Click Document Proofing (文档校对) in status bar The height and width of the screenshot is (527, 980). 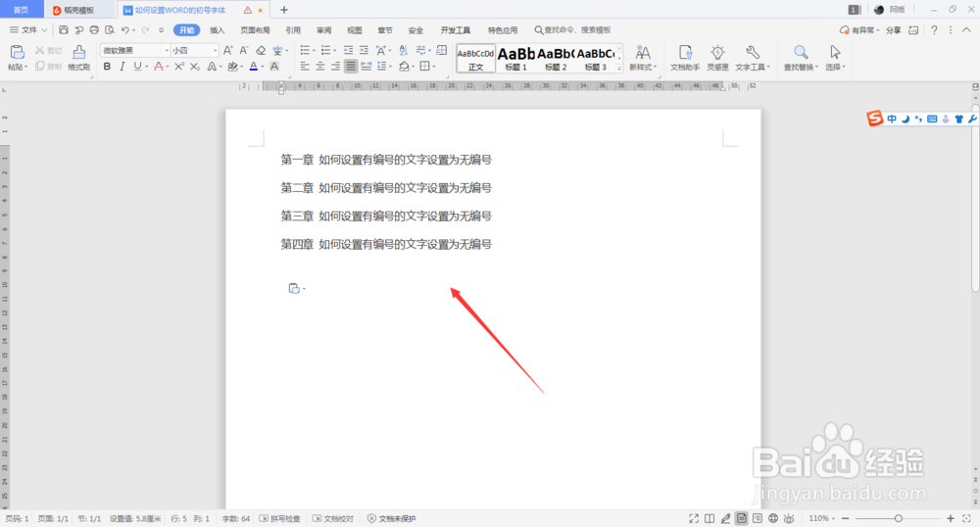coord(333,518)
